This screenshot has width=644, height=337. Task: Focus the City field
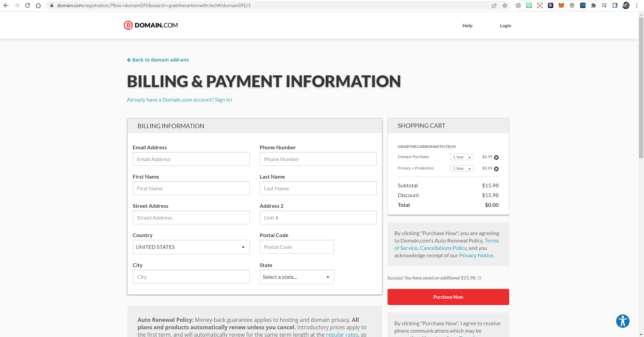pyautogui.click(x=191, y=277)
